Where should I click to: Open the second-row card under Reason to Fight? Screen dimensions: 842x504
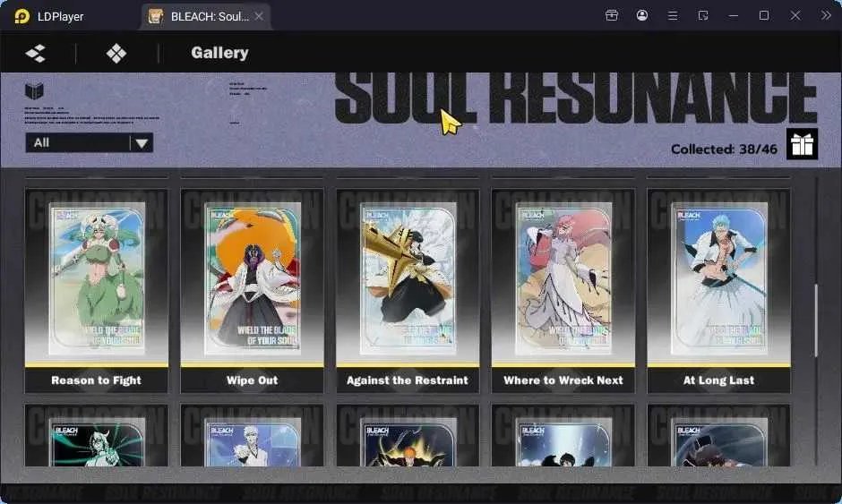click(97, 436)
